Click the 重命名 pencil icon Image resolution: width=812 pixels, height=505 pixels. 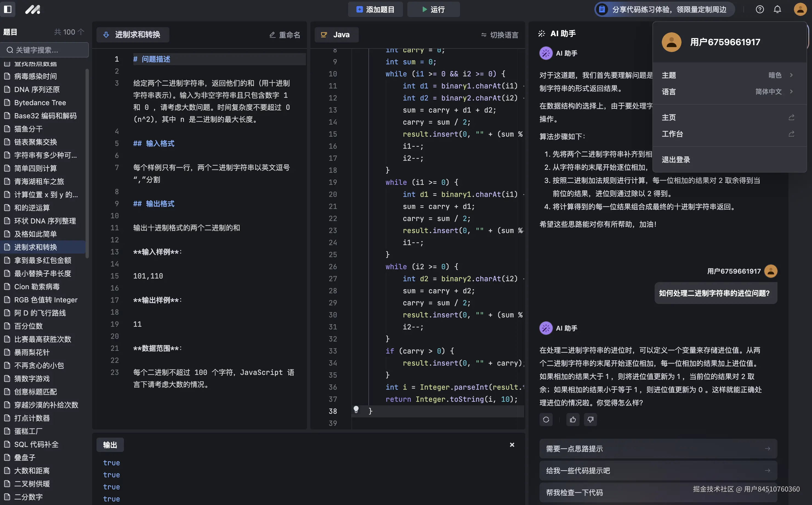pos(272,35)
